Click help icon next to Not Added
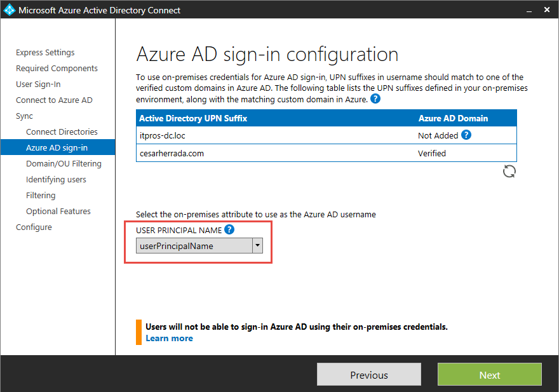The height and width of the screenshot is (392, 559). coord(466,135)
